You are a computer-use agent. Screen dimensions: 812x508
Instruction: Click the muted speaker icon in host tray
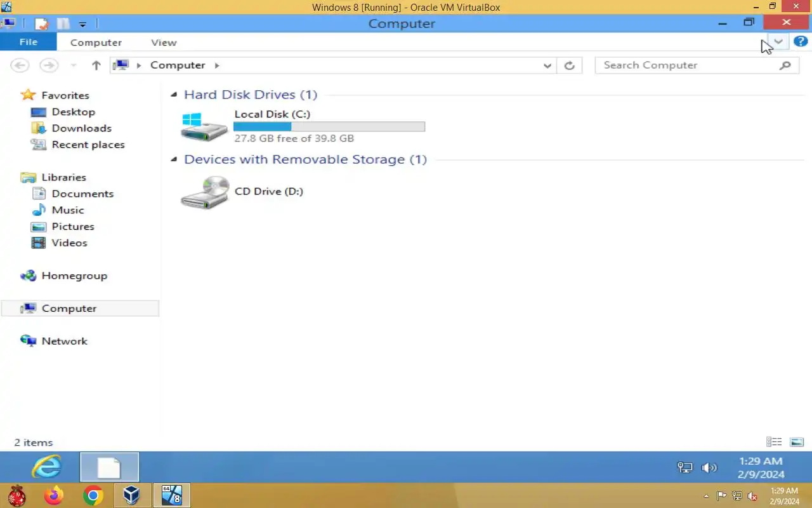752,496
